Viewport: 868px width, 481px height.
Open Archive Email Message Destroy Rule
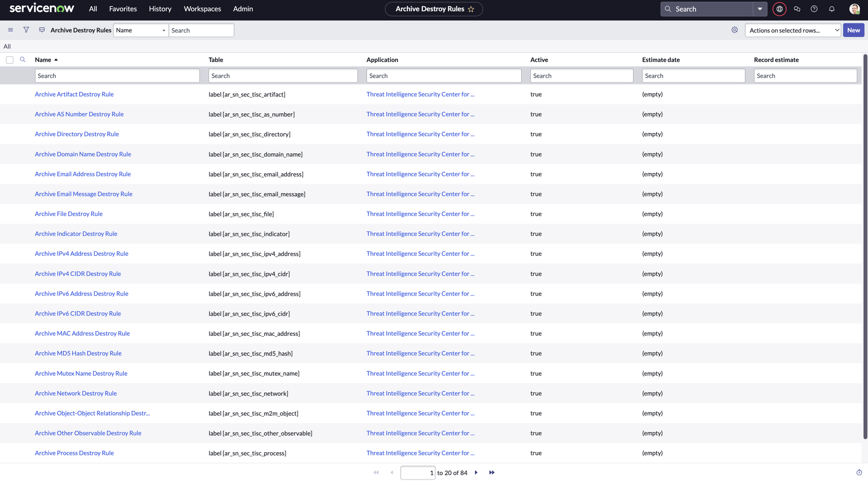tap(83, 194)
